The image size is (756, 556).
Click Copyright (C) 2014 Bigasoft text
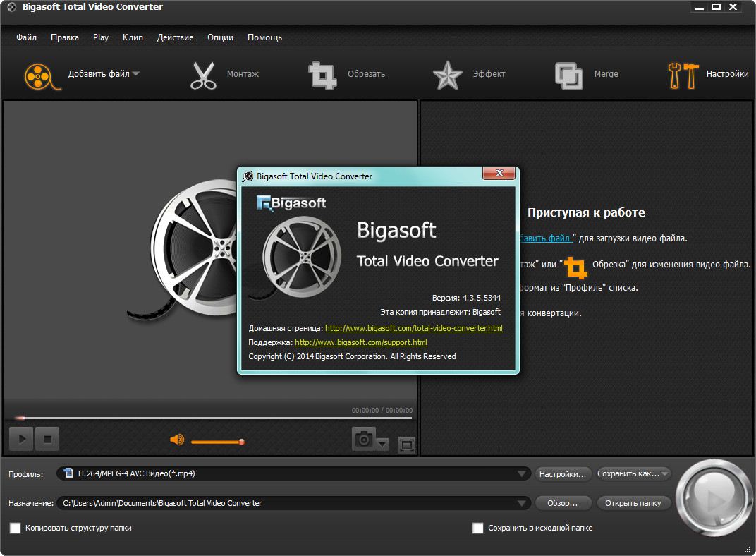[x=352, y=356]
